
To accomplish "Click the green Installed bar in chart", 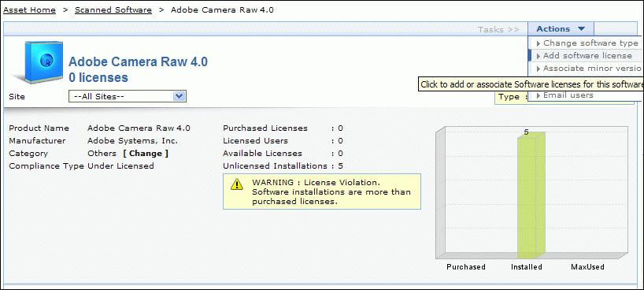I will point(531,195).
